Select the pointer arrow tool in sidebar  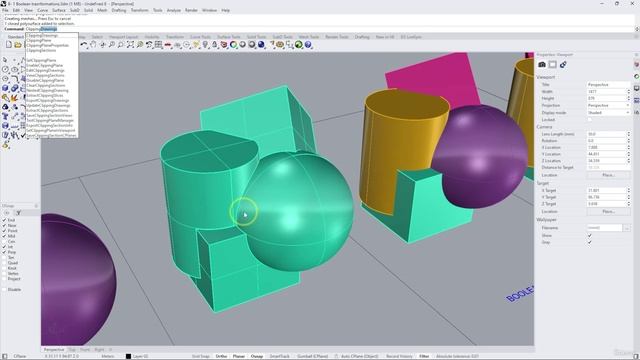[x=5, y=60]
